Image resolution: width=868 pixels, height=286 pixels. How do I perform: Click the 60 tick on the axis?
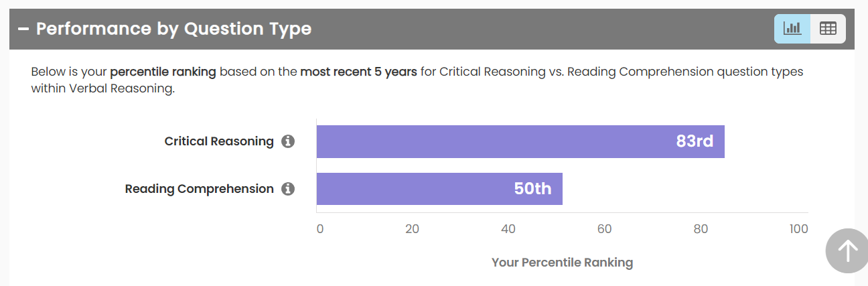(x=604, y=229)
